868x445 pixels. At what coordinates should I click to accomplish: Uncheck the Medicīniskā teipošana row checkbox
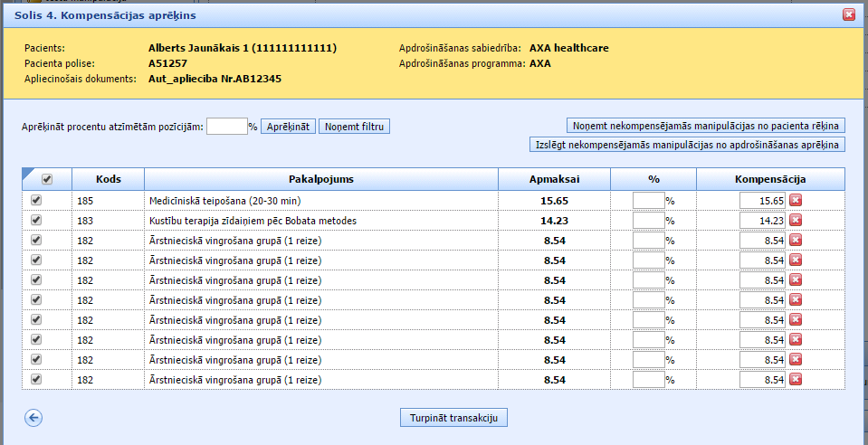(x=36, y=200)
